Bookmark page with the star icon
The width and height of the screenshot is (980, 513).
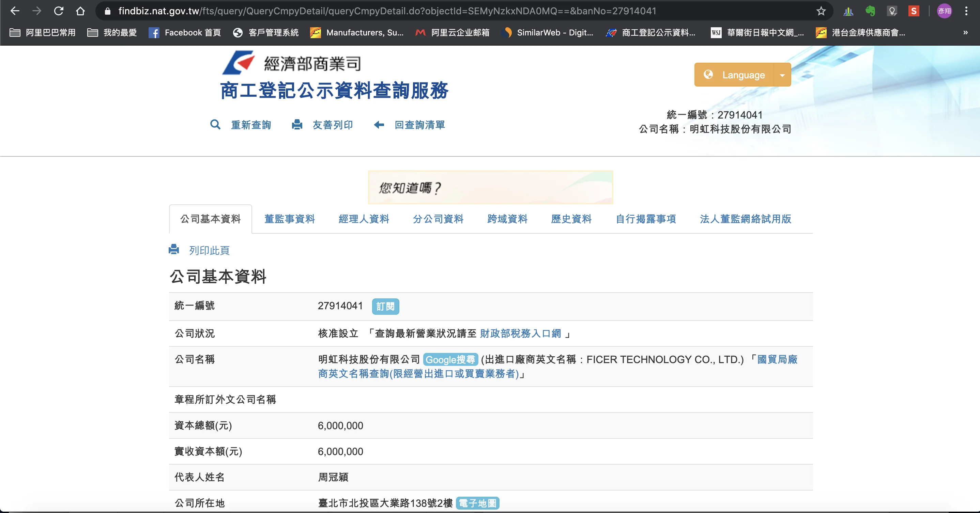click(821, 11)
